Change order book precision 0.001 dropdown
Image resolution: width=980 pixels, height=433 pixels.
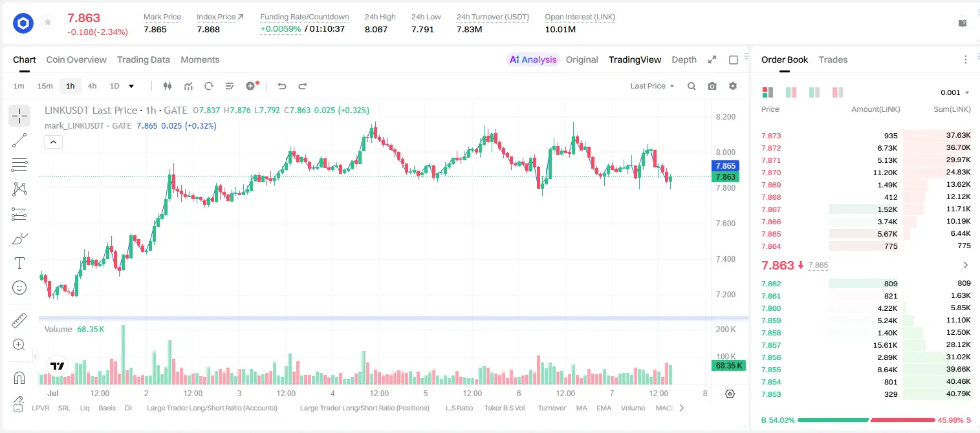(955, 92)
